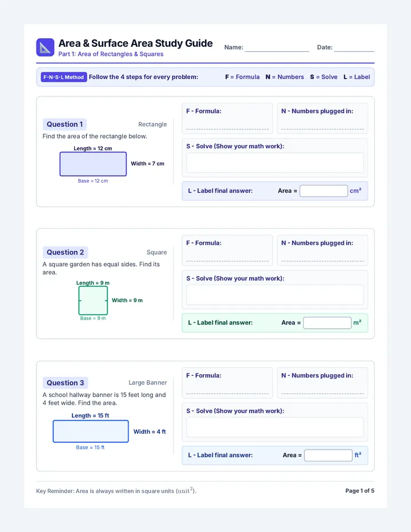Click the 'Width = 9 m' label
This screenshot has width=411, height=532.
(127, 300)
